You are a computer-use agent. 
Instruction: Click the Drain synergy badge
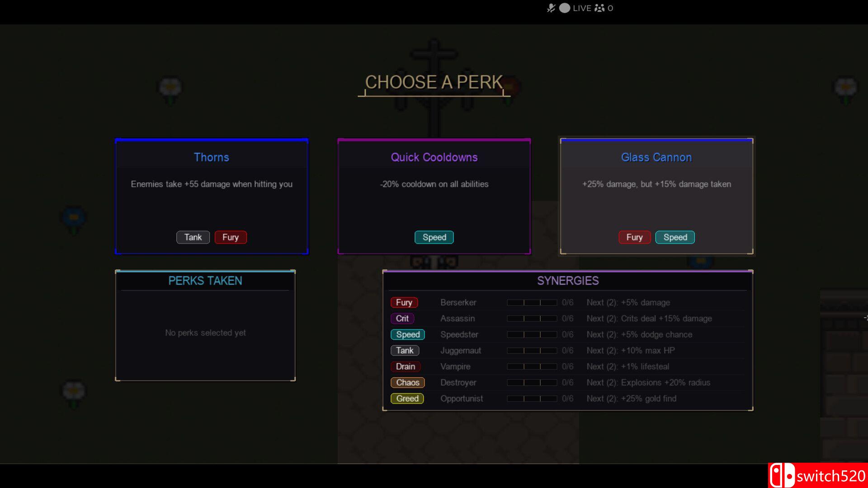pos(405,366)
